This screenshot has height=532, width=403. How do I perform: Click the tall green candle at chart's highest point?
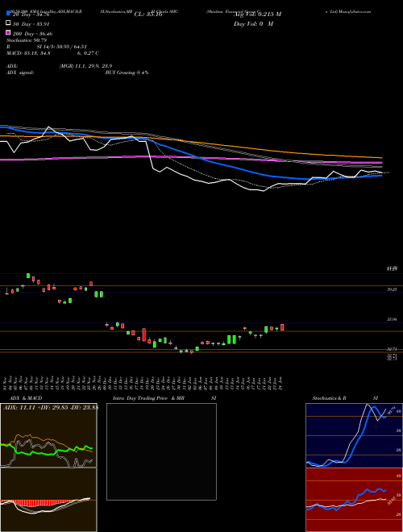point(28,276)
